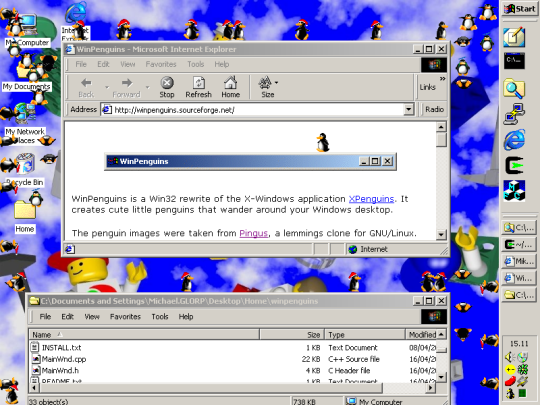
Task: Sort files by the Name column header
Action: (145, 334)
